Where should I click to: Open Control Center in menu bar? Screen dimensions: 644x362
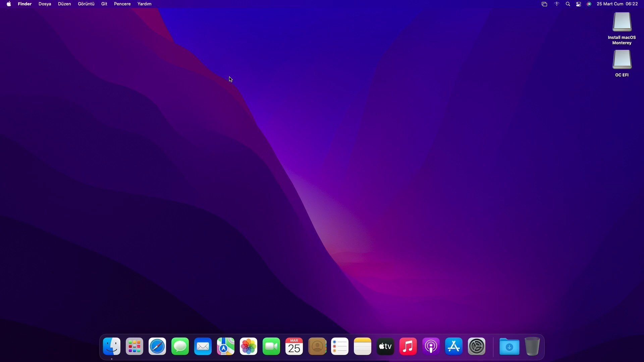579,4
